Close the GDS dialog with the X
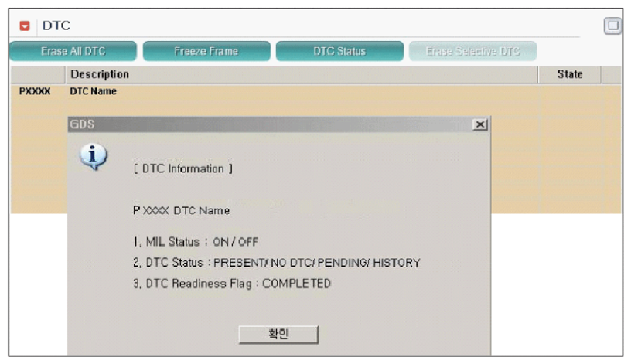 [x=479, y=124]
